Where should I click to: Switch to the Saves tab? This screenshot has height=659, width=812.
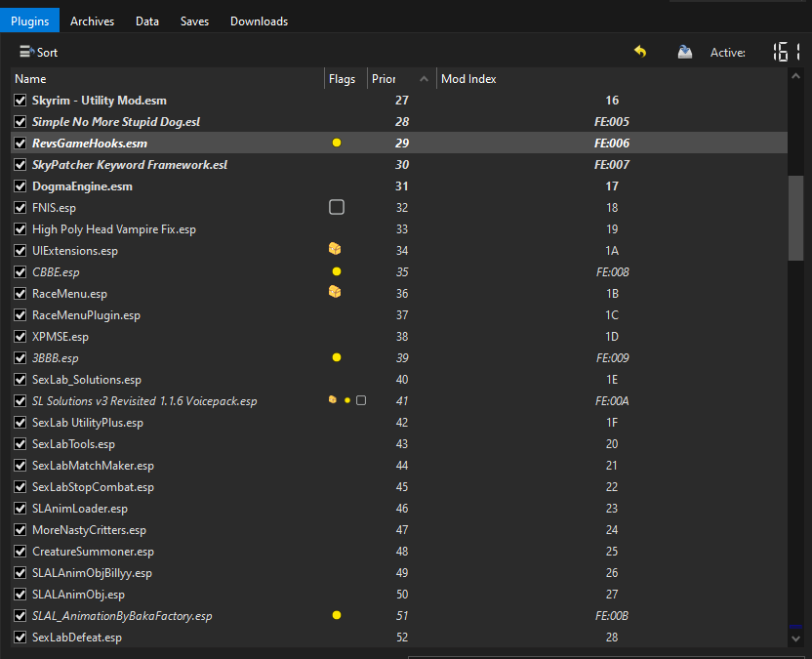[195, 21]
